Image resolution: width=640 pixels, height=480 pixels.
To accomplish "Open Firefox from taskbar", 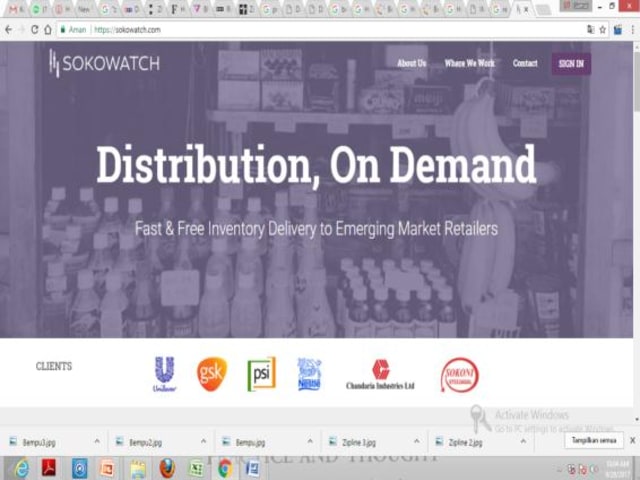I will (x=167, y=468).
